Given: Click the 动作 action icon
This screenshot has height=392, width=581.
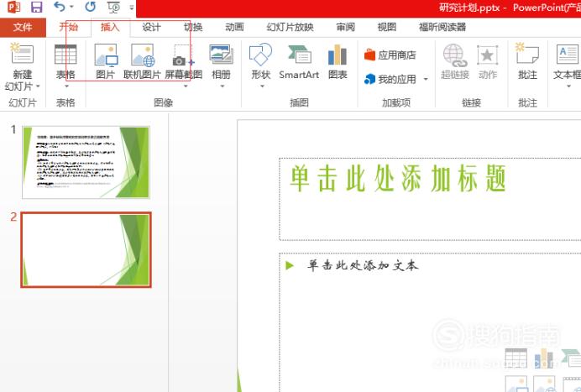Looking at the screenshot, I should click(487, 55).
